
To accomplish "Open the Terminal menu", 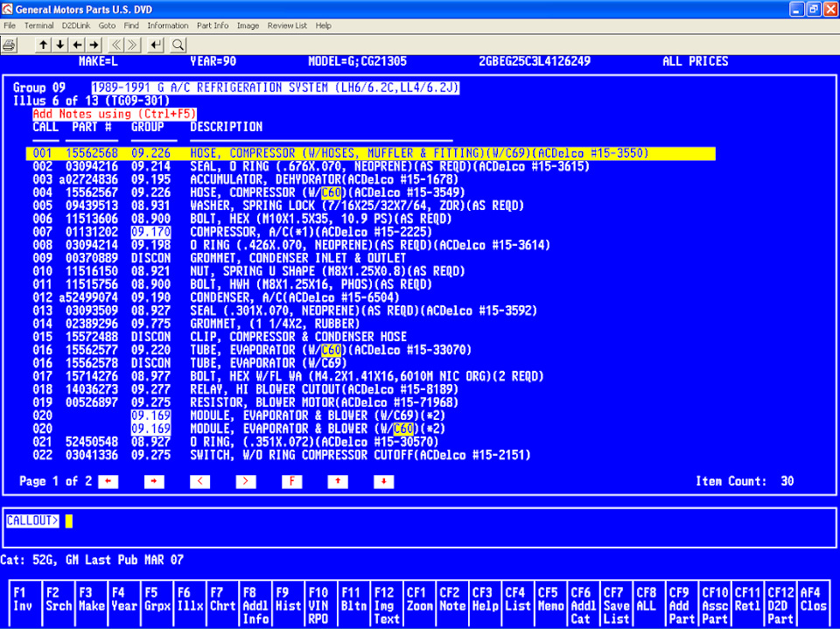I will point(38,25).
